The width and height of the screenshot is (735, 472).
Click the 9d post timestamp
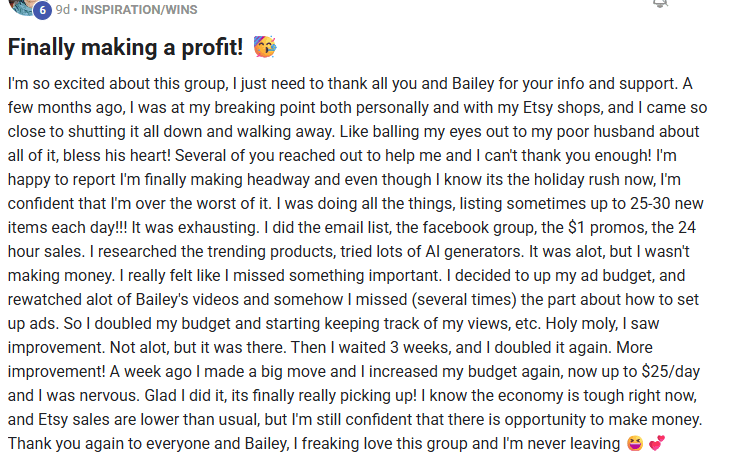click(x=62, y=9)
